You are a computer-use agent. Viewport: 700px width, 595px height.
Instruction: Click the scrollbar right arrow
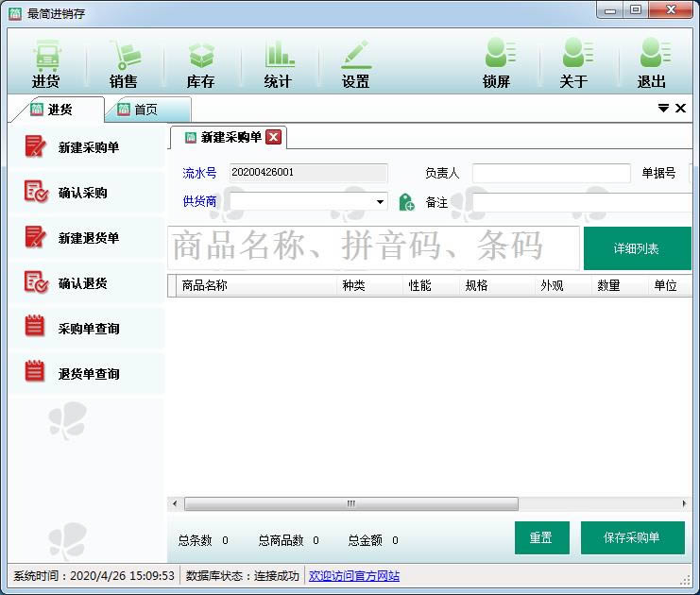tap(684, 504)
